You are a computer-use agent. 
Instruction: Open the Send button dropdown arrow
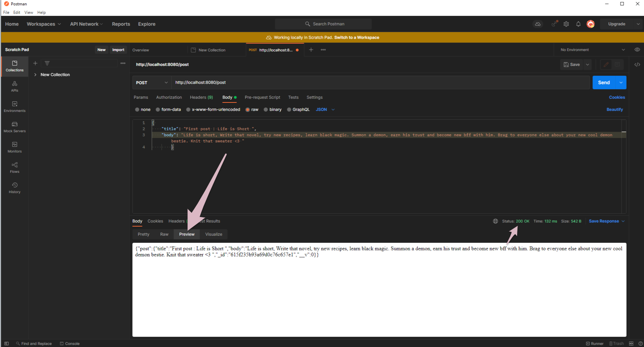[x=621, y=83]
